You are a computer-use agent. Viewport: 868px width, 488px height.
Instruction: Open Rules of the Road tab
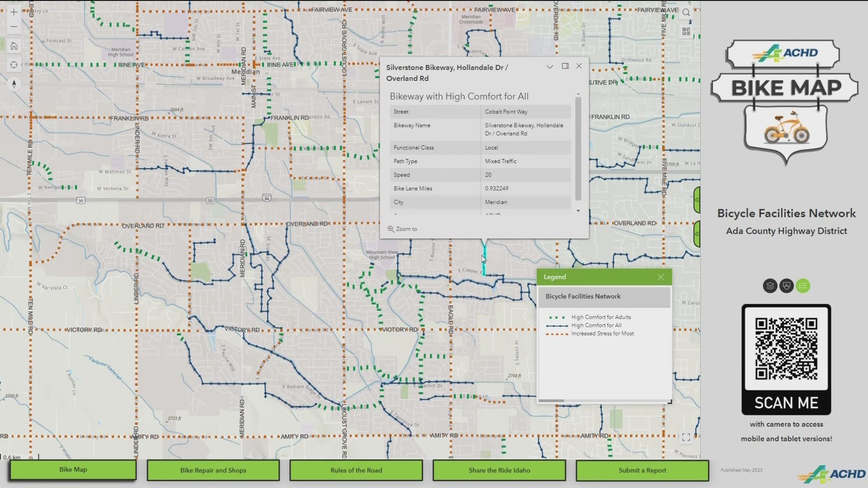pyautogui.click(x=356, y=470)
